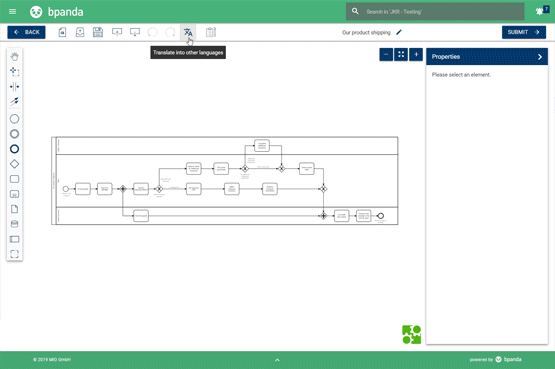The width and height of the screenshot is (555, 369).
Task: Go back with the BACK button
Action: pyautogui.click(x=27, y=32)
